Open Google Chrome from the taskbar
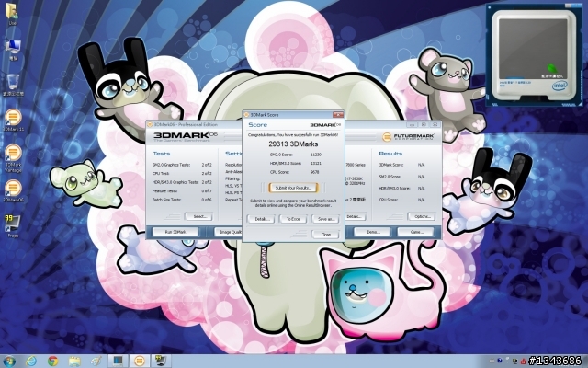Viewport: 588px width, 368px height. (53, 362)
